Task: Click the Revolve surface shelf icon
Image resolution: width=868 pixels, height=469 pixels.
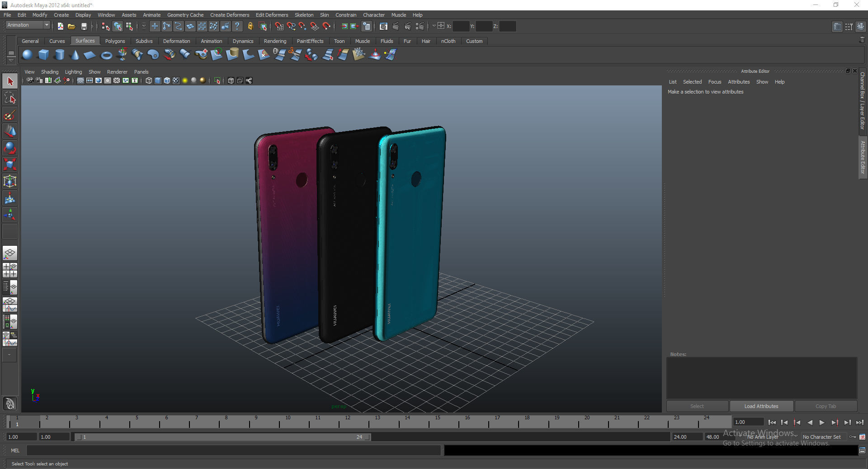Action: (x=122, y=55)
